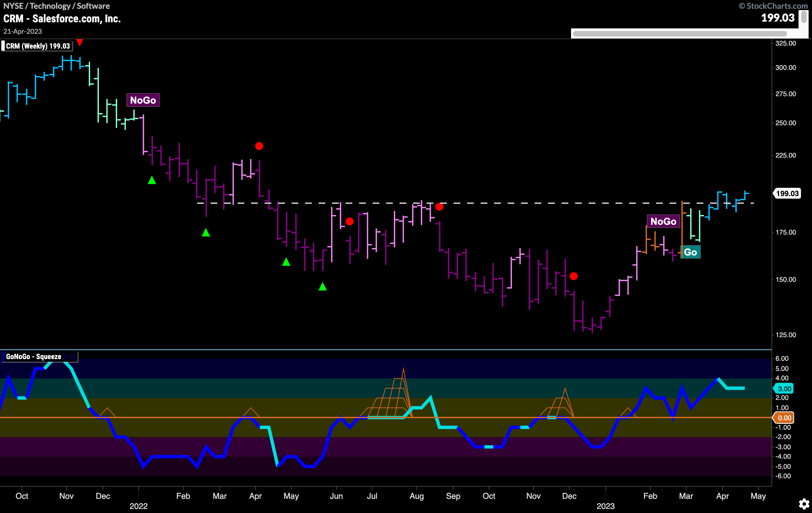Viewport: 812px width, 513px height.
Task: Click the green triangle marker near late February 2022
Action: 206,233
